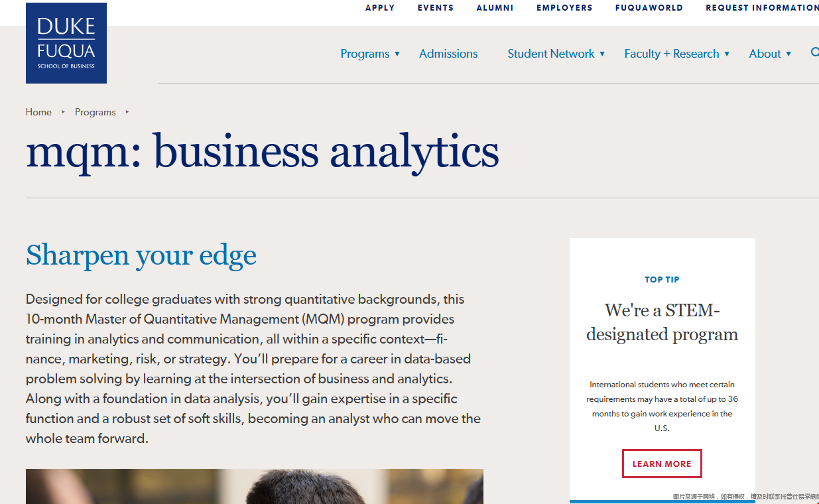
Task: Open the About navigation item
Action: click(765, 54)
